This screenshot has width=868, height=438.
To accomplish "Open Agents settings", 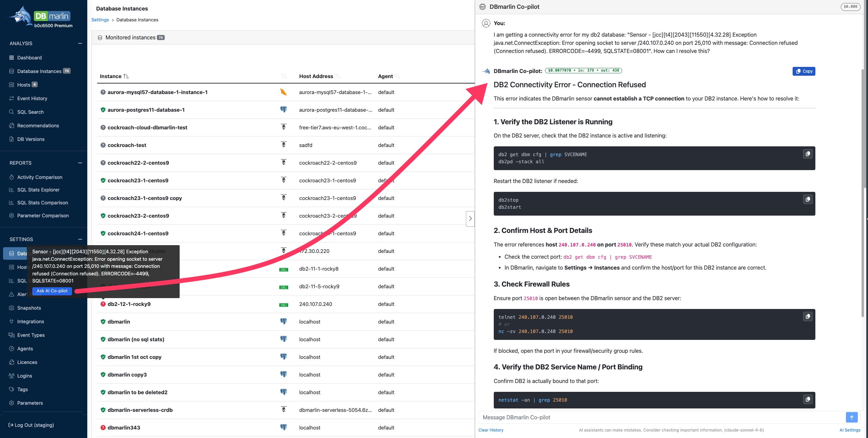I will pyautogui.click(x=25, y=349).
